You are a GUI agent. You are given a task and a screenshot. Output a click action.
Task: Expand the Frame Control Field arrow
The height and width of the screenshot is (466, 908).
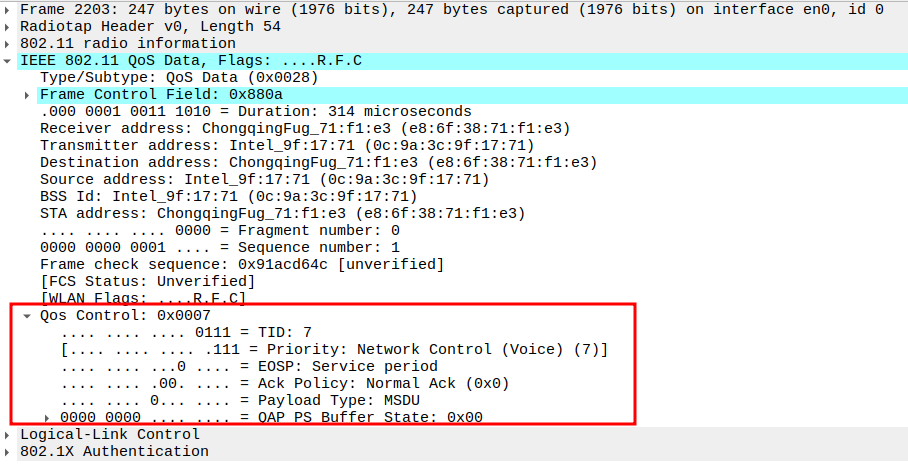28,95
